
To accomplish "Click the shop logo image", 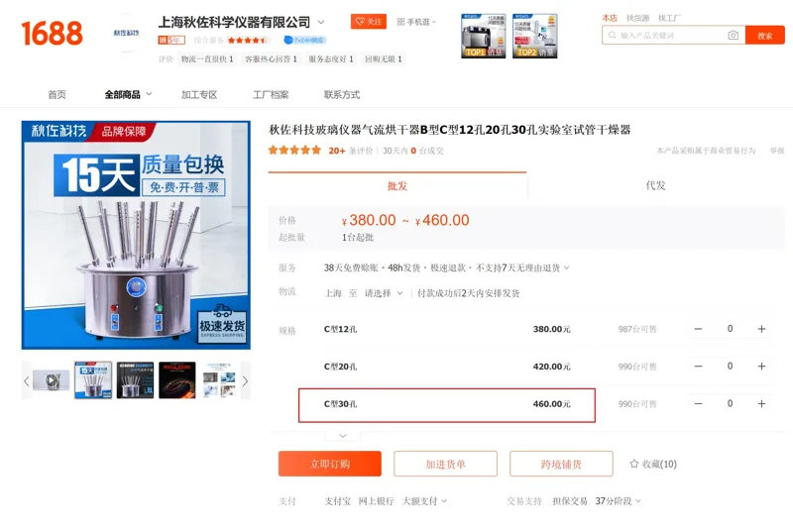I will (127, 33).
